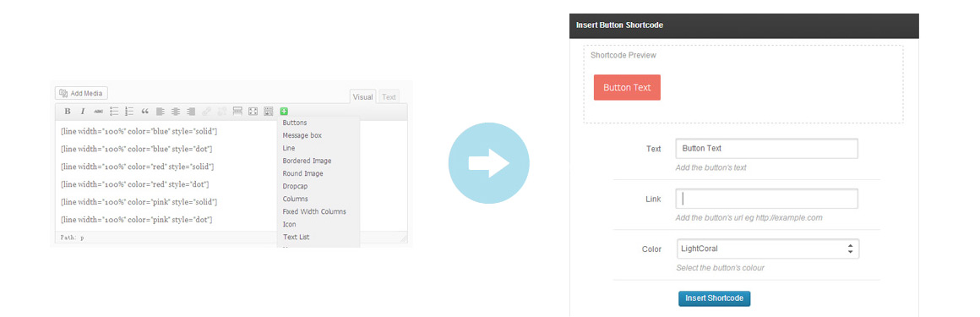Click the Insert Button Shortcode title bar
Viewport: 980px width, 317px height.
point(743,25)
